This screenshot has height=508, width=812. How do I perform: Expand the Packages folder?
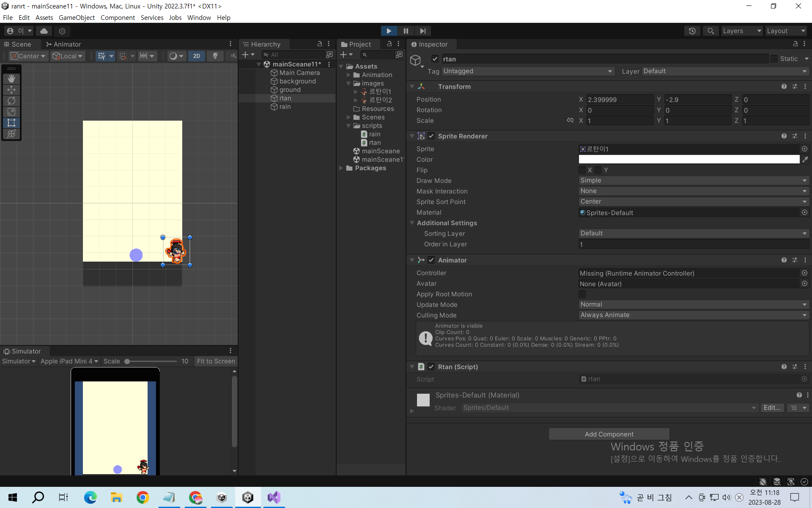341,168
